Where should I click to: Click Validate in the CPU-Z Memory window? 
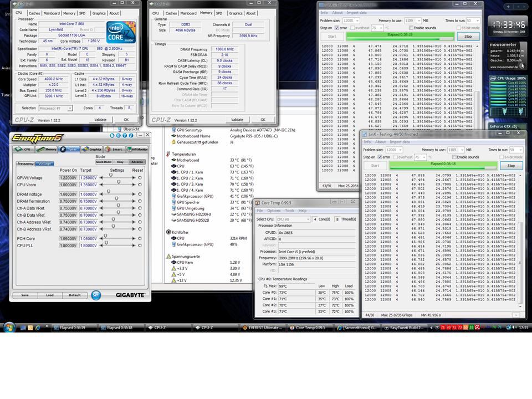[x=237, y=120]
